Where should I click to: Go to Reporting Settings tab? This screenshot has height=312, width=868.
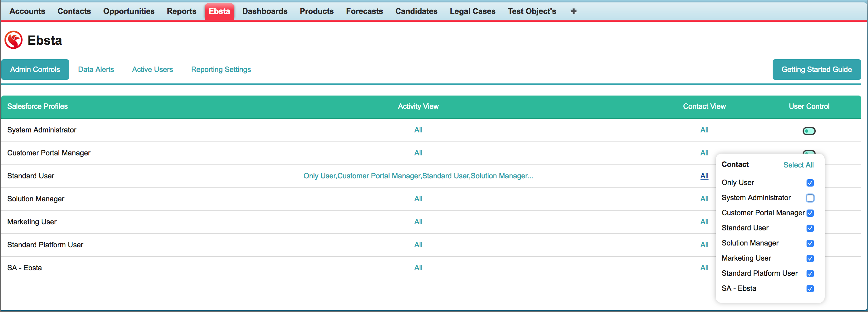click(x=221, y=69)
